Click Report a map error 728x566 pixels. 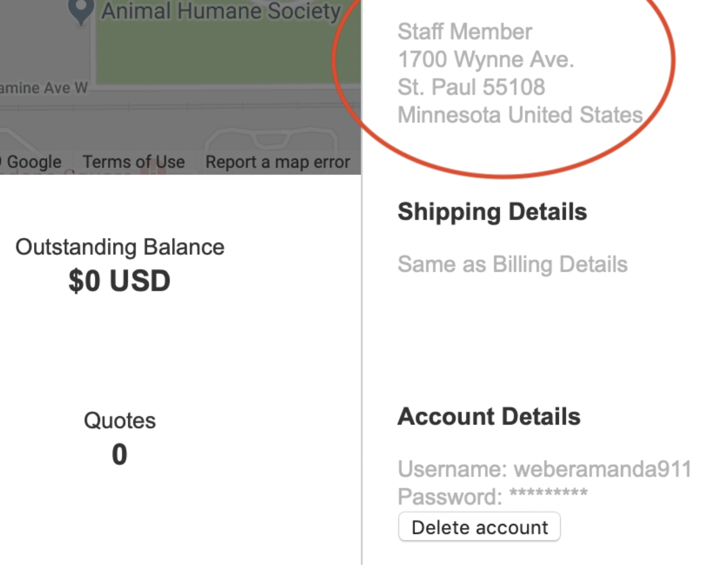tap(277, 162)
